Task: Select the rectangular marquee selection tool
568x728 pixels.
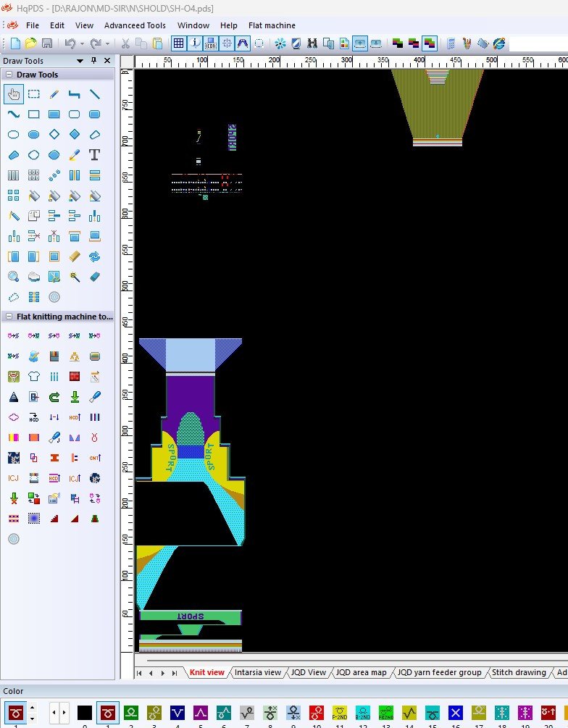Action: click(33, 94)
